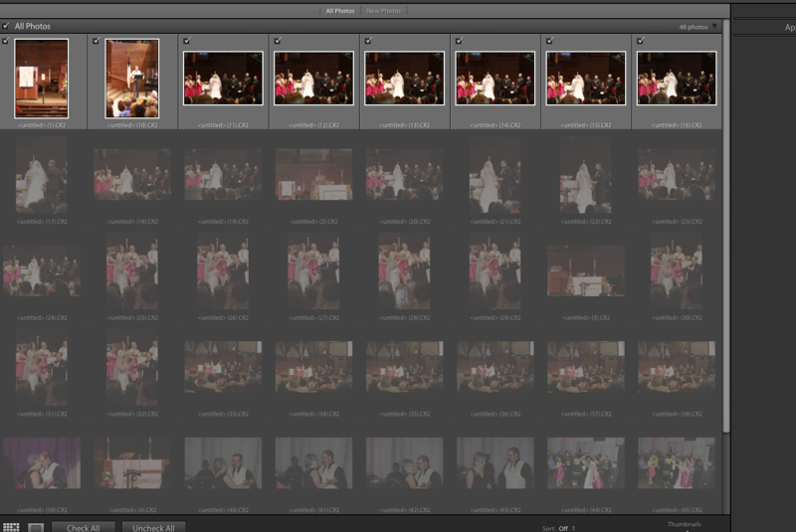Switch to Grid view icon
Screen dimensions: 796x532
click(11, 527)
